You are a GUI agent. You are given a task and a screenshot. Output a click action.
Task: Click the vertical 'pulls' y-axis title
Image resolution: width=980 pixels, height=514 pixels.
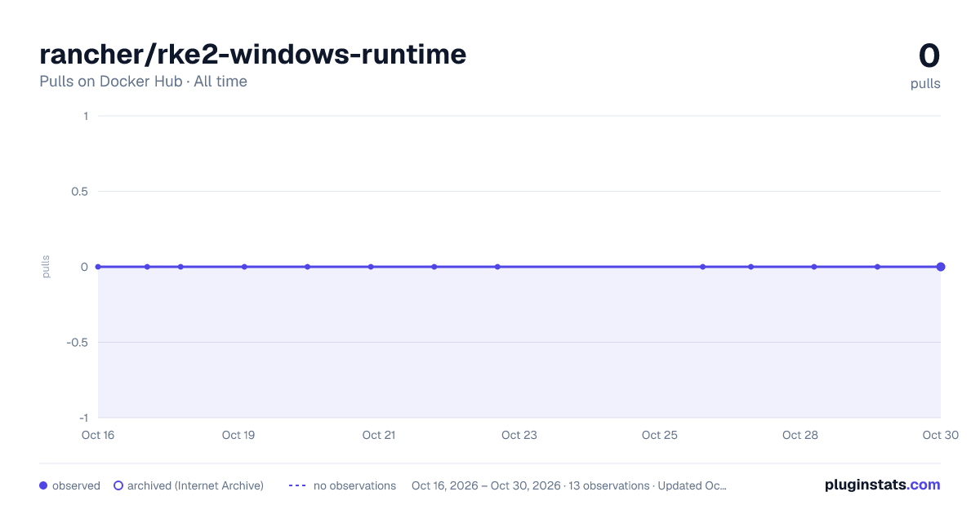coord(46,267)
